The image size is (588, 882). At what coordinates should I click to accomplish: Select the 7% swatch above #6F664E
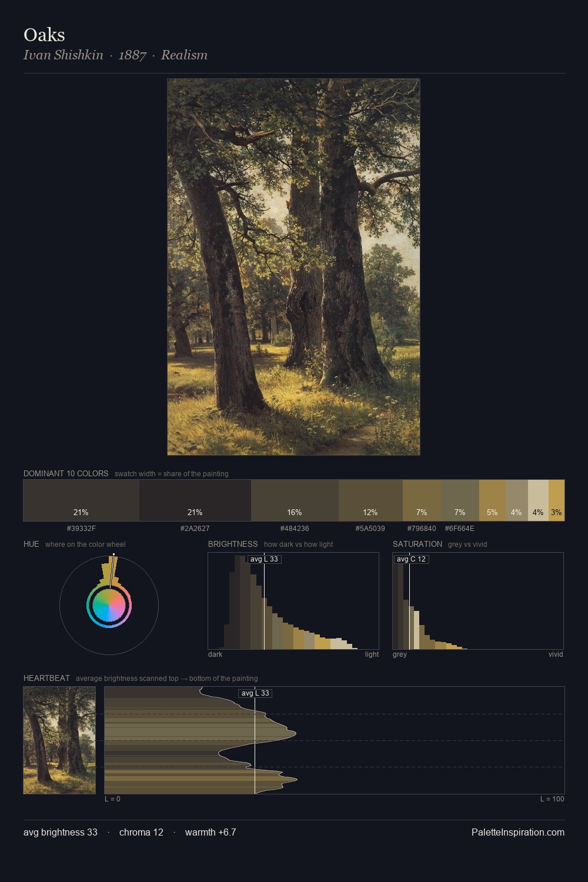[460, 500]
